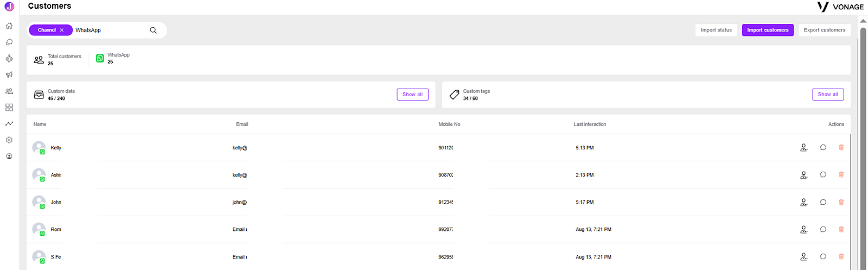Delete customer in S Fe row
868x270 pixels.
[x=841, y=256]
